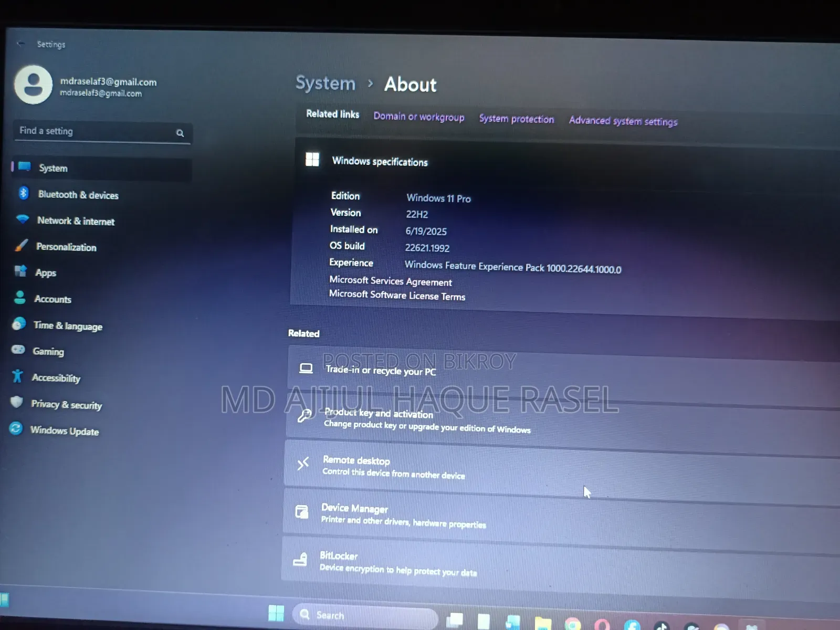The height and width of the screenshot is (630, 840).
Task: Open the System protection link
Action: [517, 119]
